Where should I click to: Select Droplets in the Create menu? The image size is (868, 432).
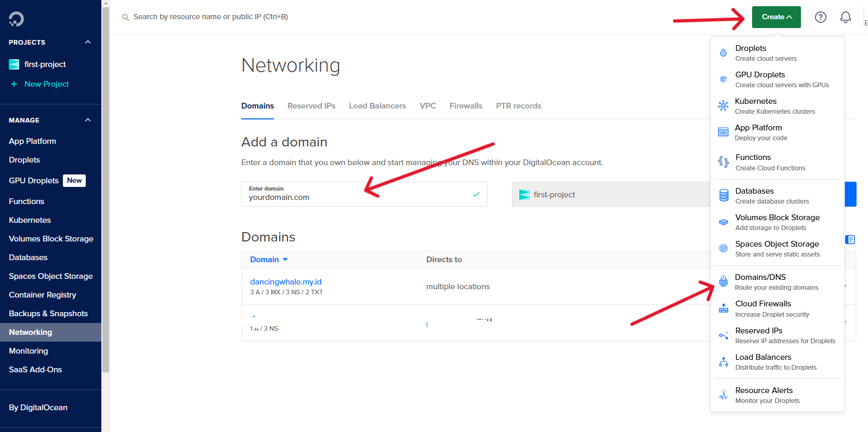(778, 53)
